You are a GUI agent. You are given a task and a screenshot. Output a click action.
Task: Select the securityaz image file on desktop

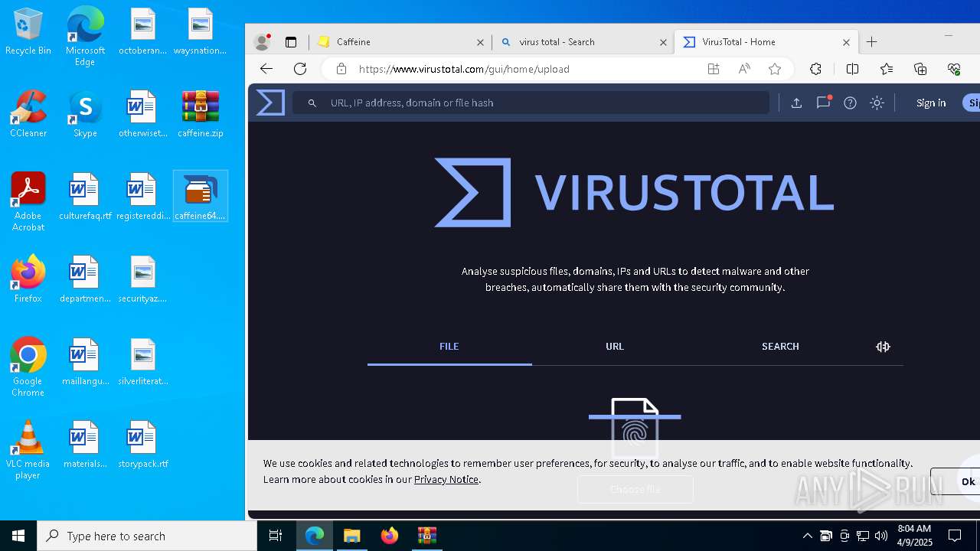pos(142,279)
